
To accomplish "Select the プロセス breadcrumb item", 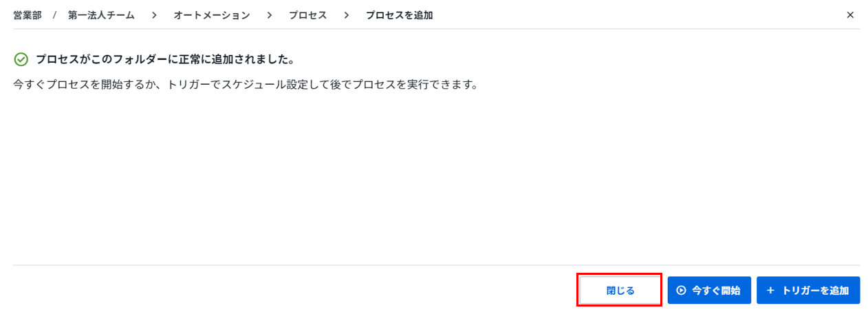I will click(307, 15).
